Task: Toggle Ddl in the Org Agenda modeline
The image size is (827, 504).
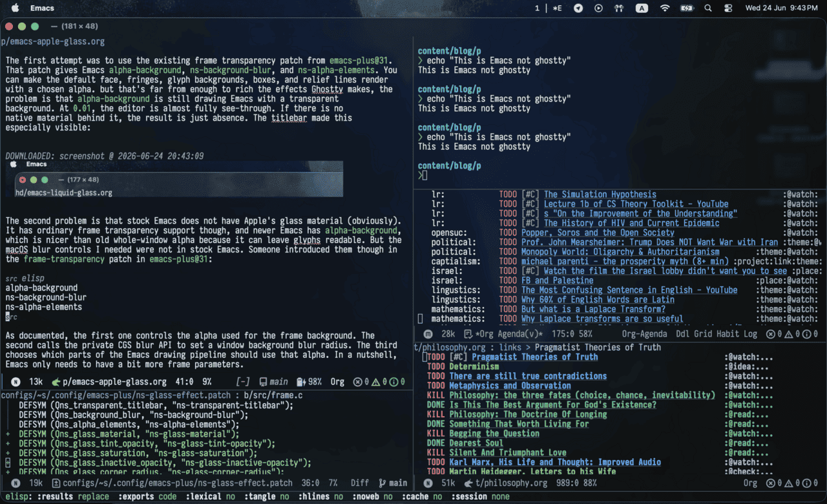Action: click(x=683, y=334)
